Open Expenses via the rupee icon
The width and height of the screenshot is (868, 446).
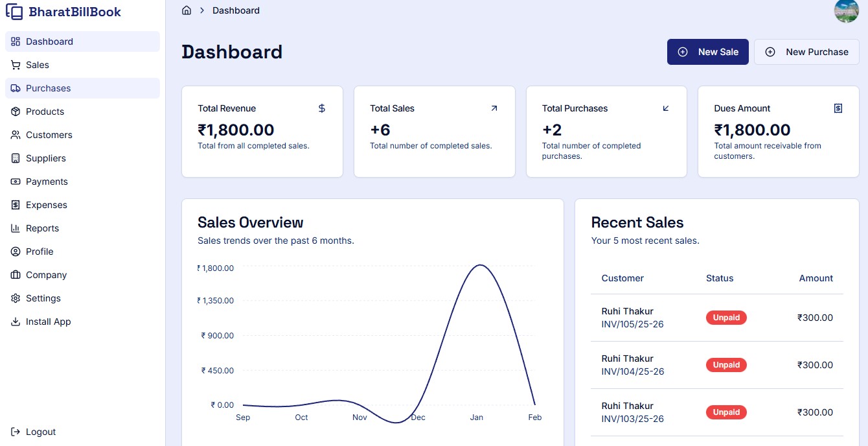tap(15, 205)
